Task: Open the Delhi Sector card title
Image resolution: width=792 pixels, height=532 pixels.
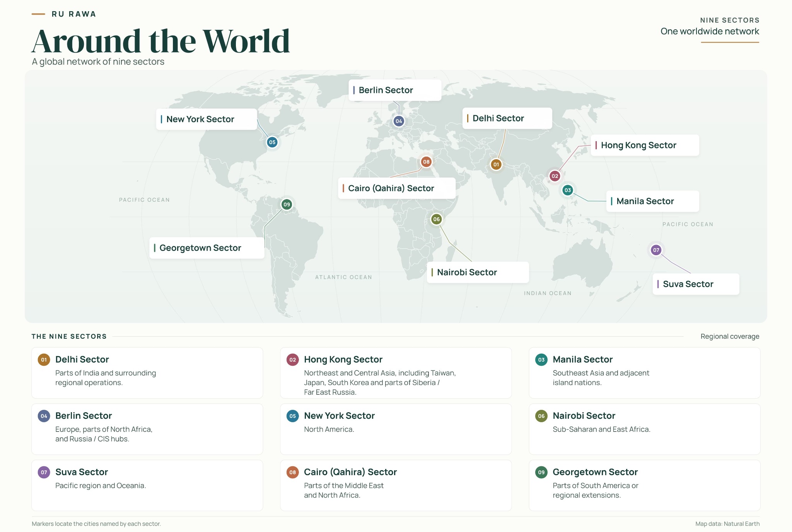Action: (x=82, y=360)
